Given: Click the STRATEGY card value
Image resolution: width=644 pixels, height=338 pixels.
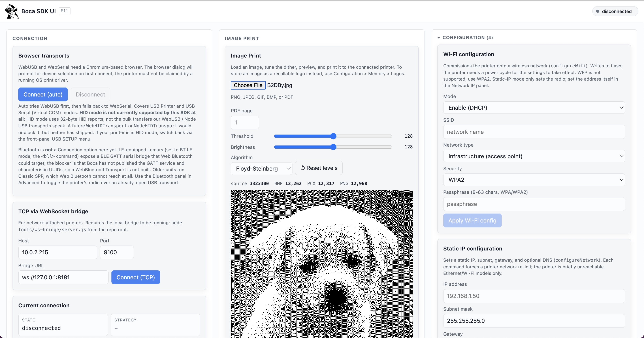Looking at the screenshot, I should click(x=116, y=328).
